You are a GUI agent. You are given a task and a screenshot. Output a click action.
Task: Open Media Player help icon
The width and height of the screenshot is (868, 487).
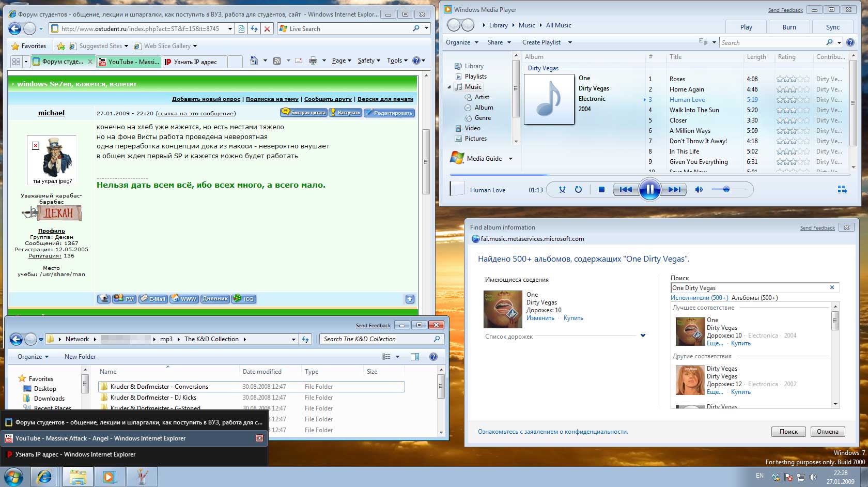(850, 42)
